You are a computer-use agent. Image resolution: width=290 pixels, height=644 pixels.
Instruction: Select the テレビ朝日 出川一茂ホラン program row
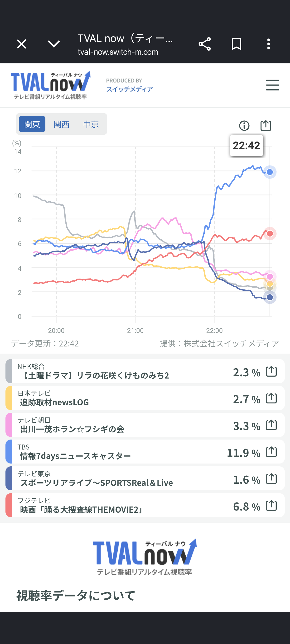tap(145, 425)
